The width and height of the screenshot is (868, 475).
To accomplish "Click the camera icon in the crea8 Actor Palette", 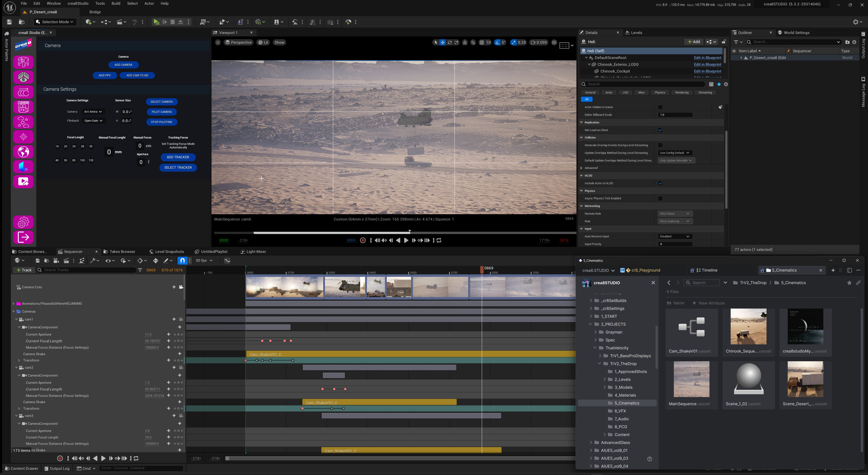I will 23,92.
